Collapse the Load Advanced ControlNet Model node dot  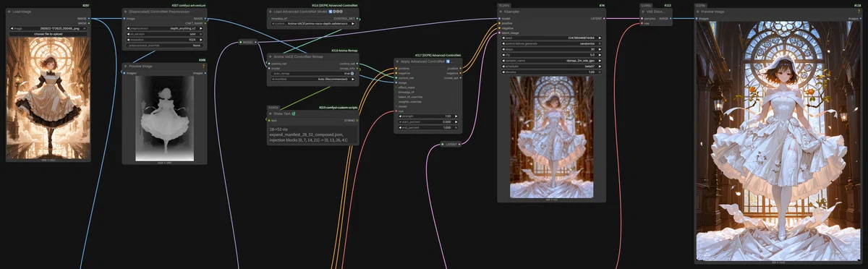click(271, 12)
